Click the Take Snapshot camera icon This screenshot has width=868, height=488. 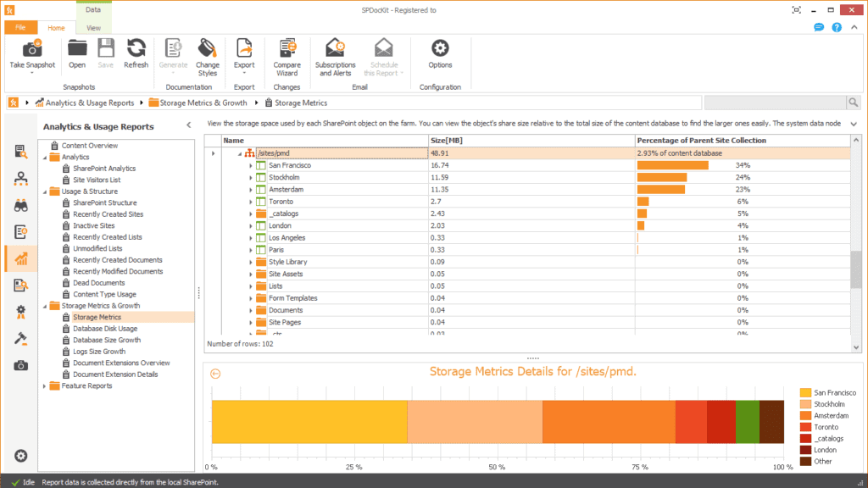pyautogui.click(x=32, y=48)
